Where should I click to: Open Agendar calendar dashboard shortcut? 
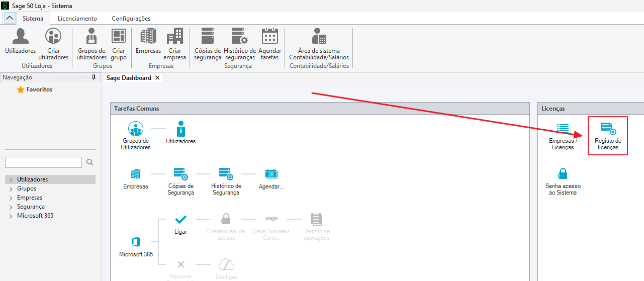click(x=271, y=178)
